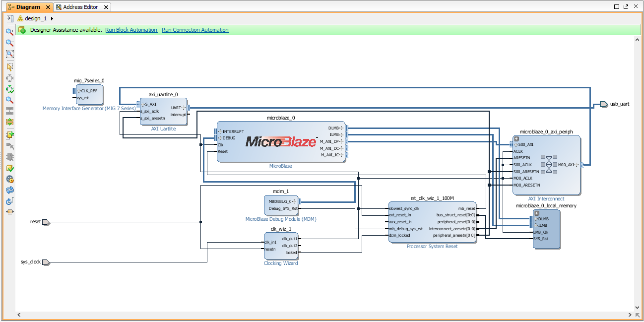Viewport: 644px width, 322px height.
Task: Open the design_1 breadcrumb arrow
Action: (x=52, y=18)
